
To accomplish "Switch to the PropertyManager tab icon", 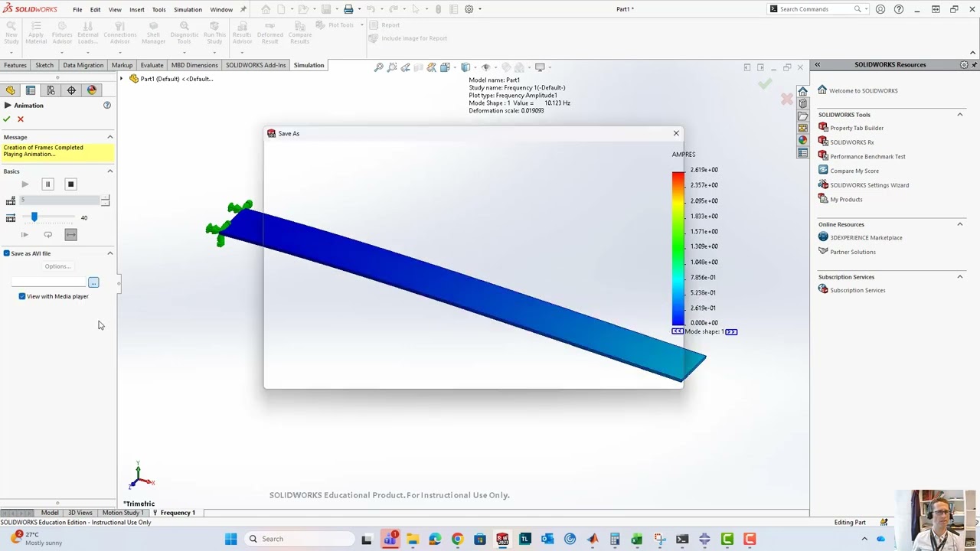I will point(31,90).
